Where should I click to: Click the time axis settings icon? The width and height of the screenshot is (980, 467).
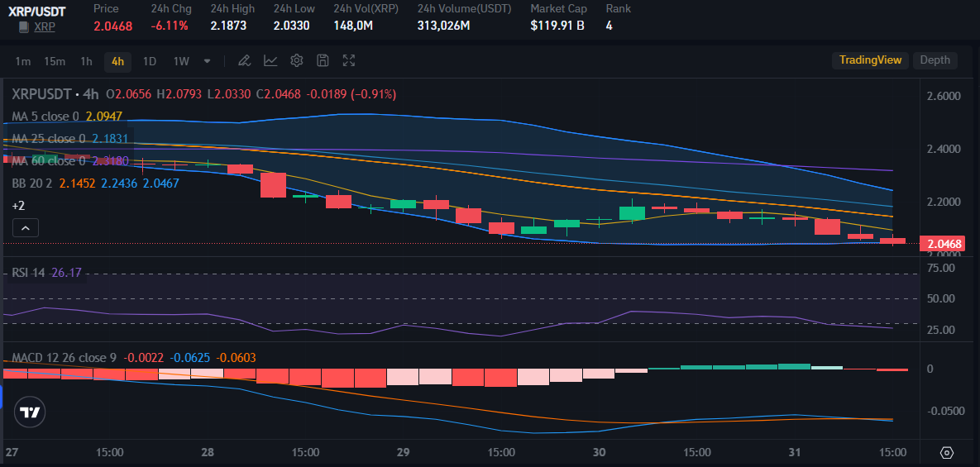pos(947,453)
